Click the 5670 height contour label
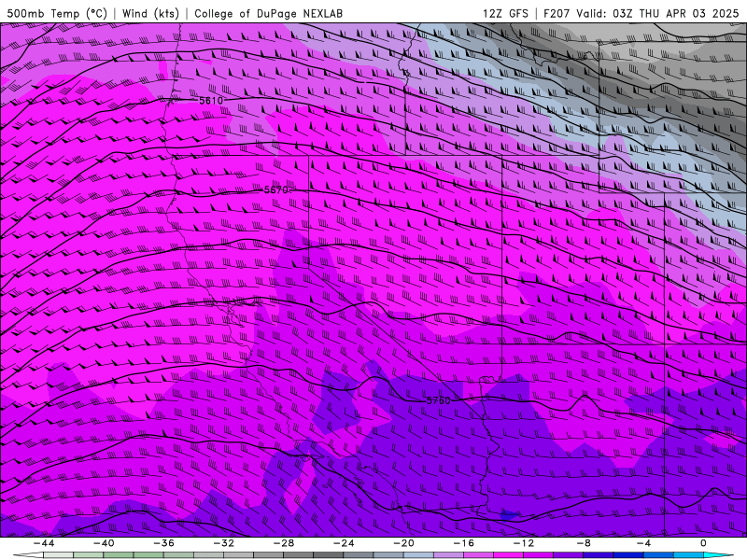747x560 pixels. (275, 190)
